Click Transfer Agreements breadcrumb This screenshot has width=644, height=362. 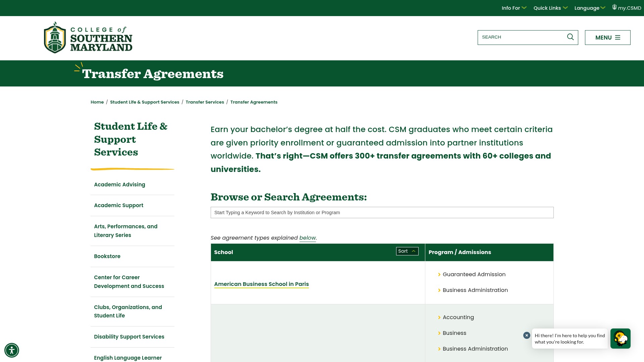[254, 102]
